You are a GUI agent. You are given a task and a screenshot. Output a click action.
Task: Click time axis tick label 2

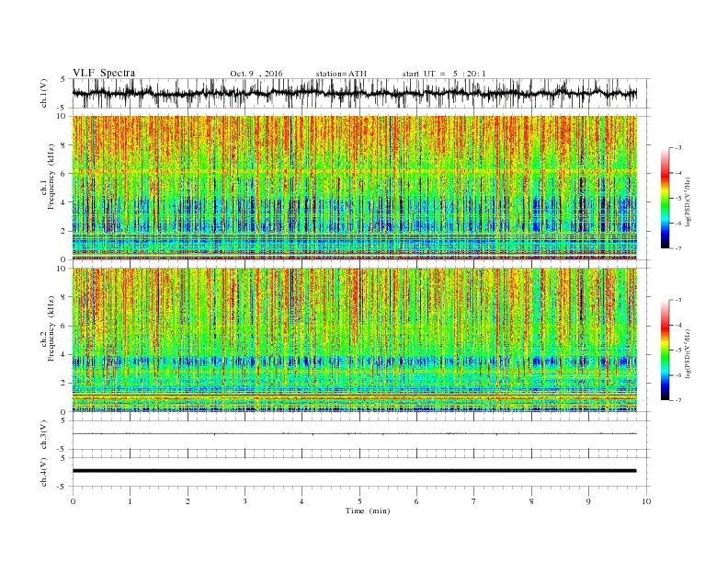188,501
